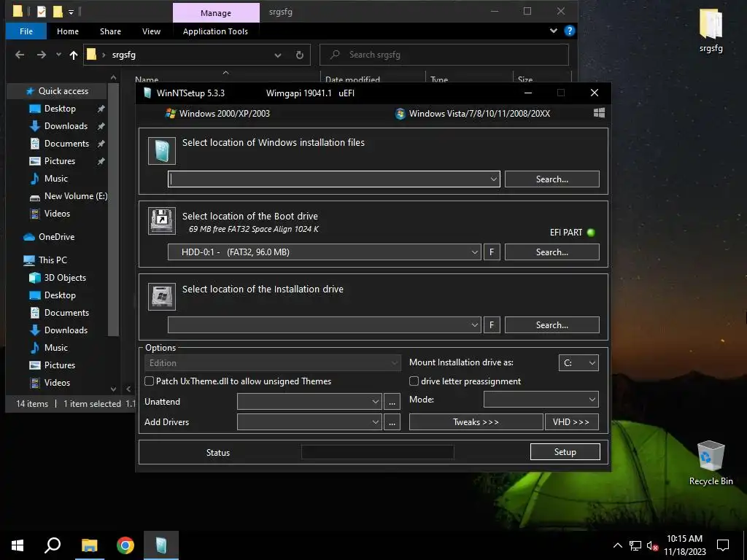Open OneDrive in Explorer sidebar
747x560 pixels.
pyautogui.click(x=49, y=237)
